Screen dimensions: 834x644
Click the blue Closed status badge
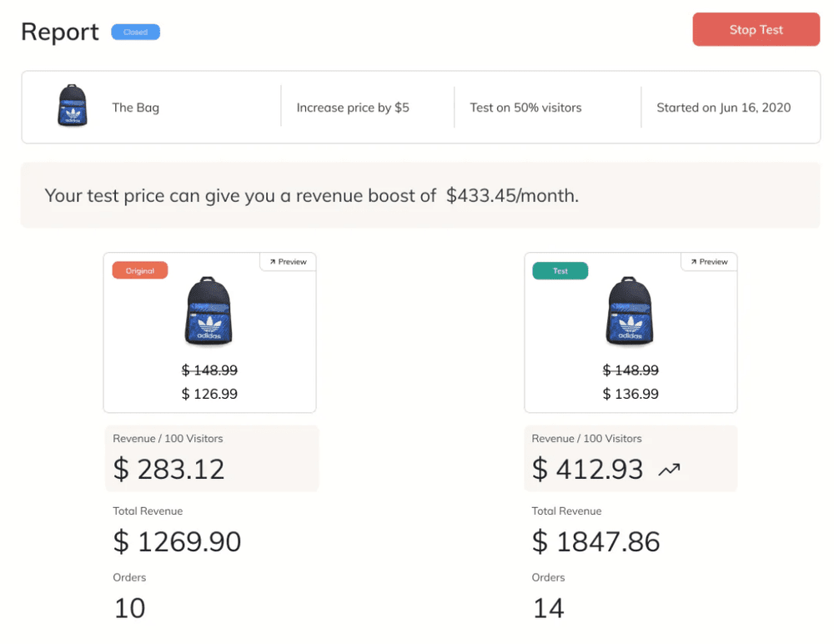pos(136,33)
